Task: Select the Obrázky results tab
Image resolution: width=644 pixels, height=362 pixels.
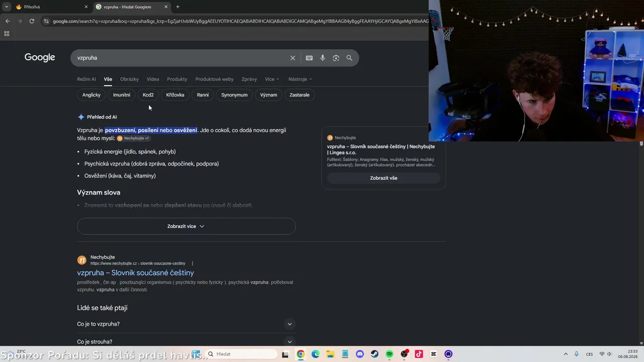Action: pos(129,79)
